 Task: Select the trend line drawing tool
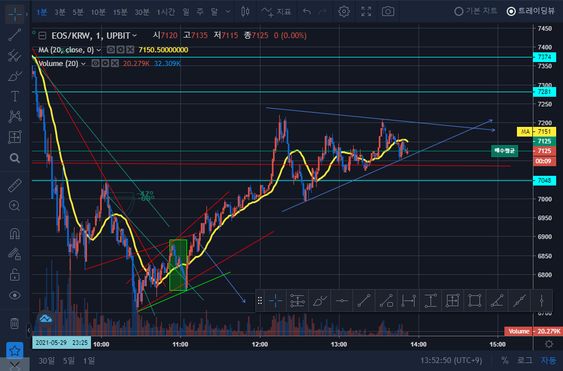15,35
